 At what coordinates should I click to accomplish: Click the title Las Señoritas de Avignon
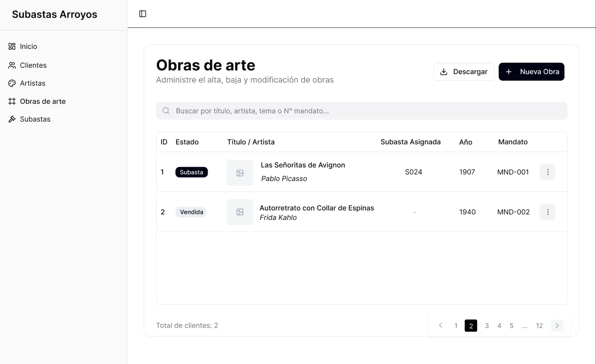[x=303, y=165]
